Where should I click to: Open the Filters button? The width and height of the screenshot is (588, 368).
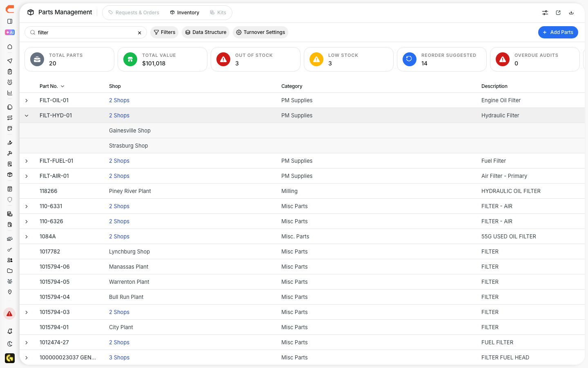165,32
